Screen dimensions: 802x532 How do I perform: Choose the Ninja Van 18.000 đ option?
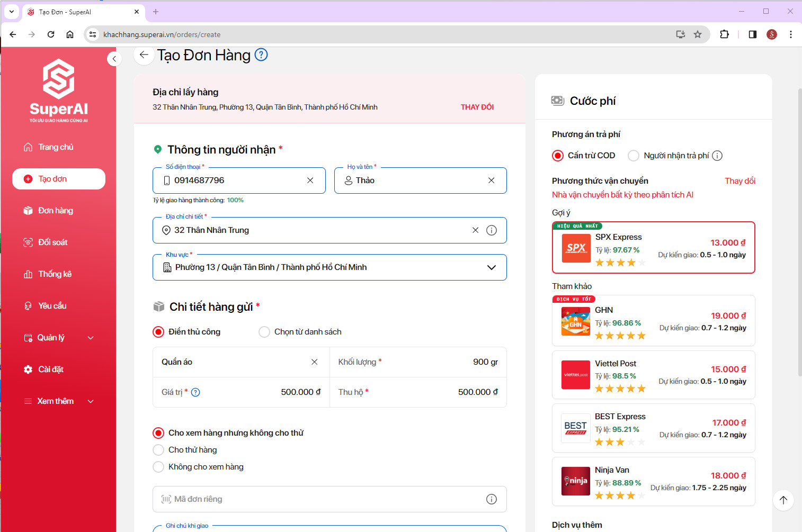click(653, 481)
